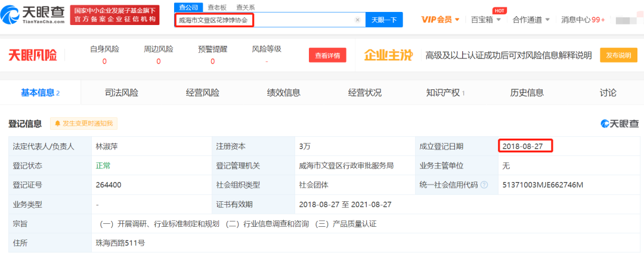
Task: Click the orange 发布说明 button
Action: point(618,55)
